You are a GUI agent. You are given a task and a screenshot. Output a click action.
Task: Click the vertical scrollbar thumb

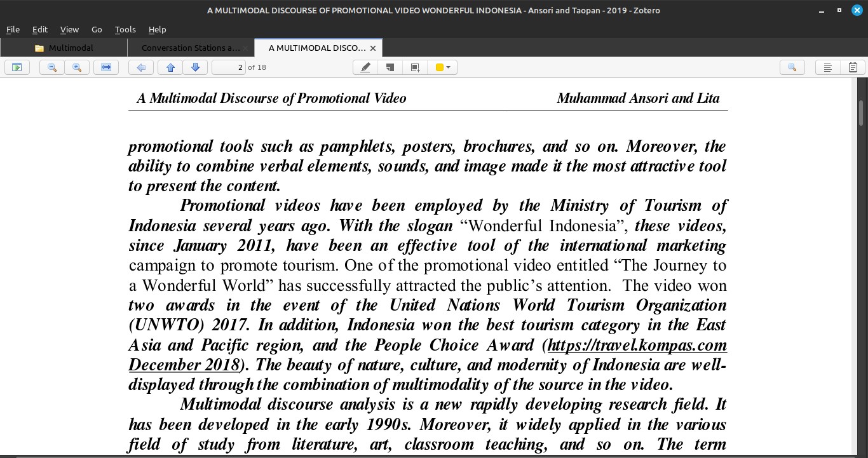tap(862, 112)
